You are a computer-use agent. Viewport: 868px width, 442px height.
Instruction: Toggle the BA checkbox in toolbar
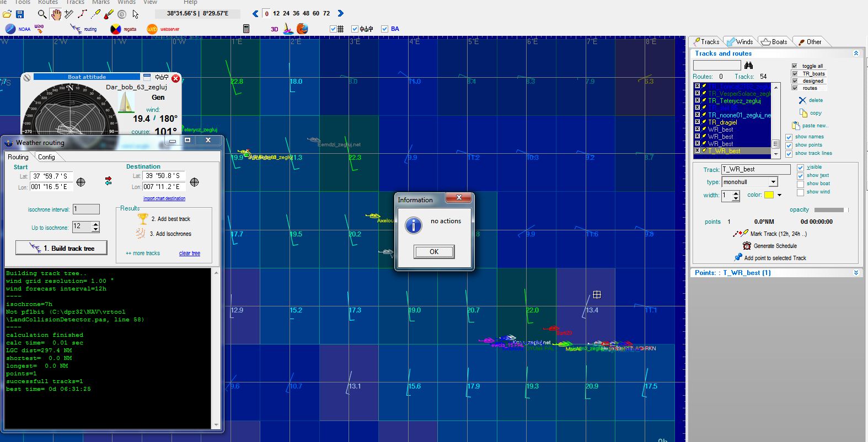(384, 29)
